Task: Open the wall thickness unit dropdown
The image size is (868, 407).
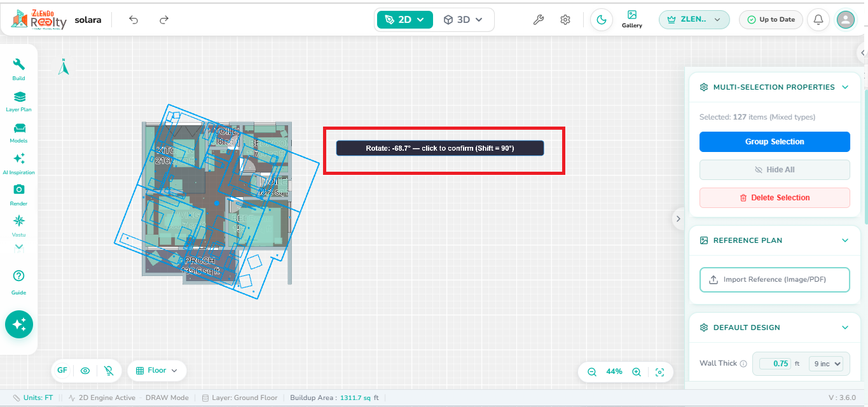Action: [x=825, y=364]
